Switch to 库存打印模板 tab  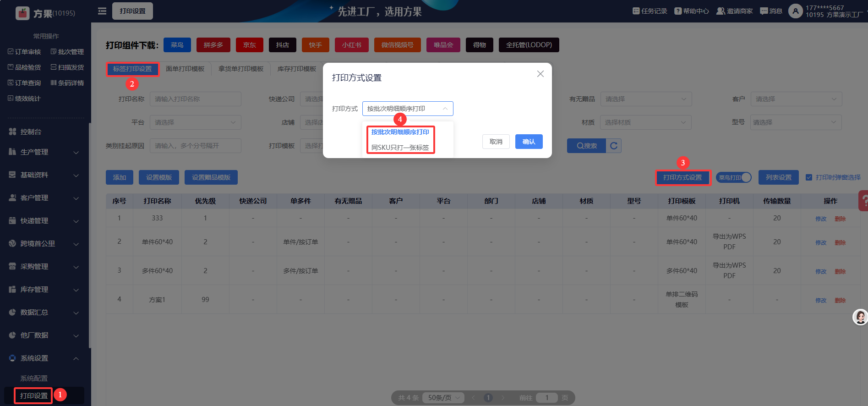coord(297,69)
